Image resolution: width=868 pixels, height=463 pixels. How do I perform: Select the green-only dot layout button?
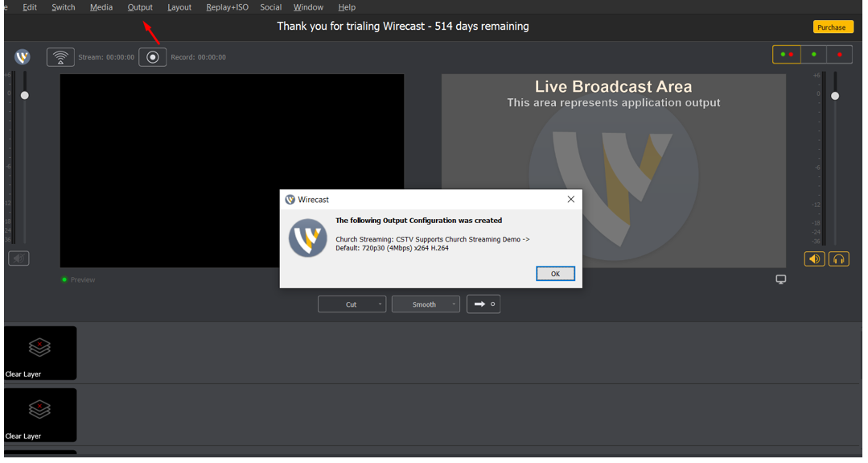813,55
